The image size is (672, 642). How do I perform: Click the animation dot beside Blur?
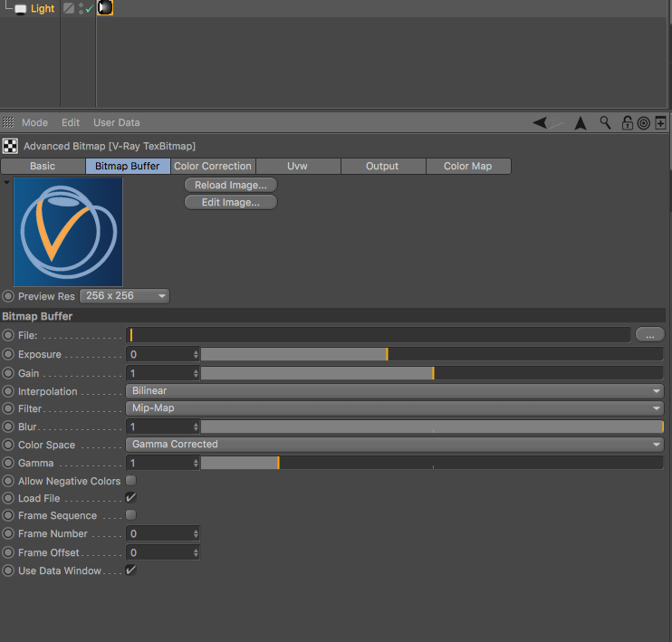tap(8, 426)
